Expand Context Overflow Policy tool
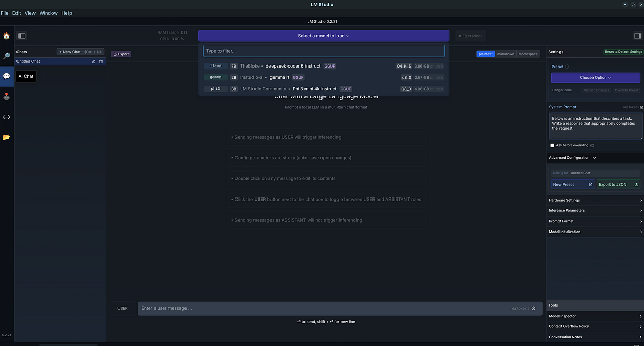Viewport: 644px width, 346px height. tap(595, 326)
